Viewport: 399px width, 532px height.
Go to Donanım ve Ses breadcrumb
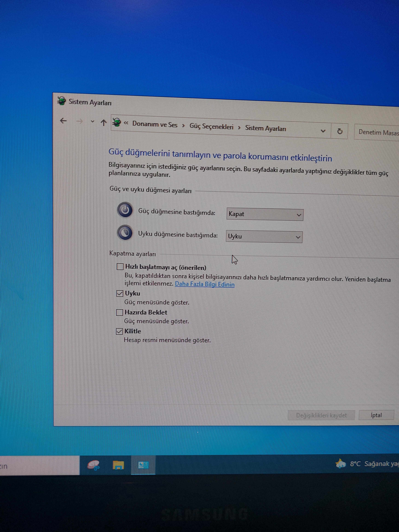tap(155, 124)
